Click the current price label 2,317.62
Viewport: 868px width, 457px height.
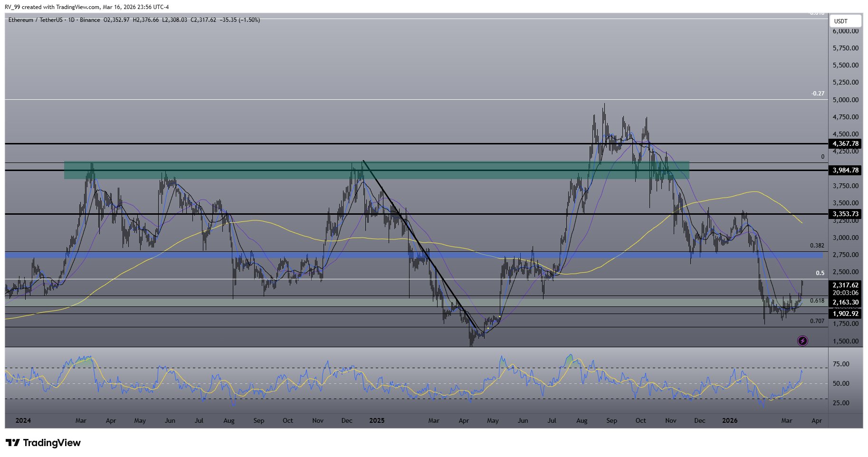pos(846,286)
